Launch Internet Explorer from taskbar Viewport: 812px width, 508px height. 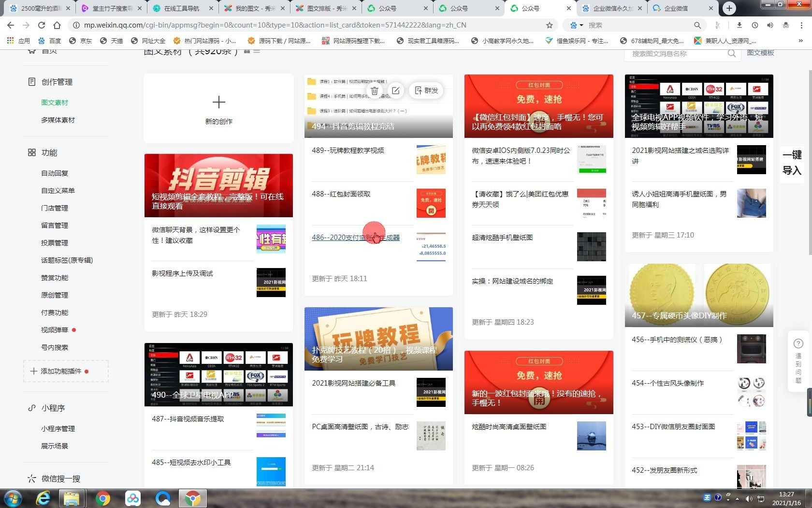43,498
